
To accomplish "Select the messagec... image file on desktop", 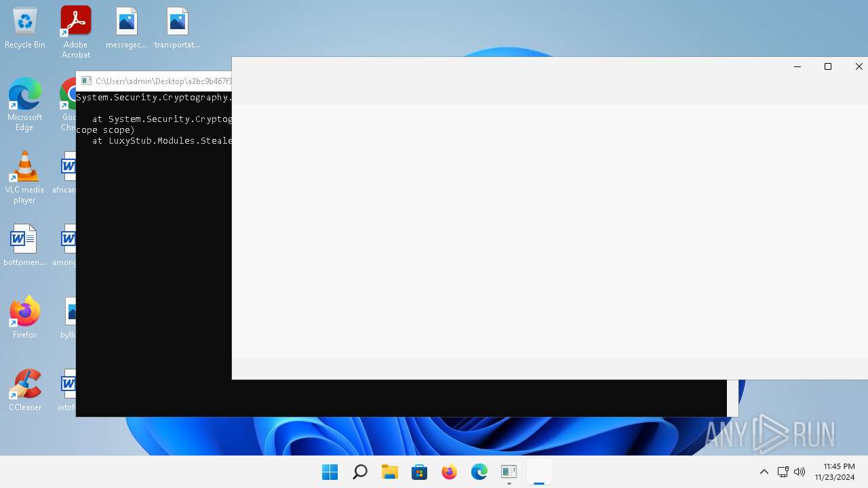I will click(126, 28).
